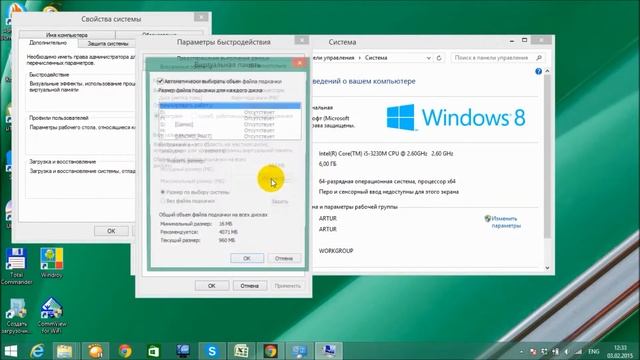Show hidden tray icons arrow
Screen dimensions: 640x360
tap(521, 351)
